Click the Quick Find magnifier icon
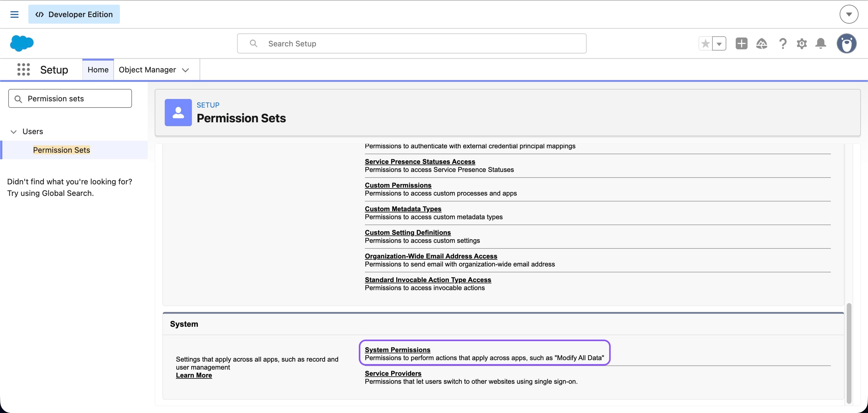 pos(18,99)
